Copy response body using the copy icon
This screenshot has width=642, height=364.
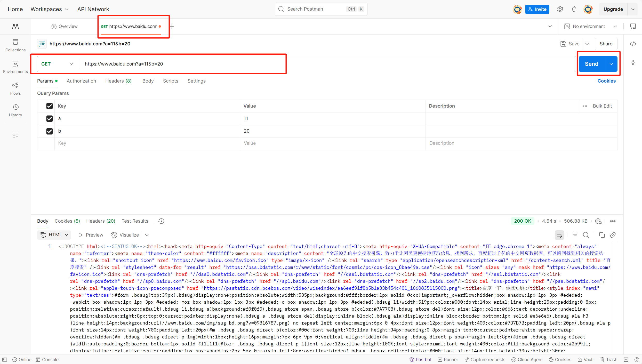click(x=602, y=235)
